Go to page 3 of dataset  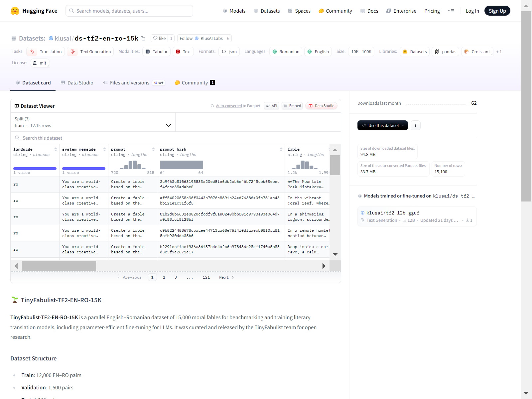tap(176, 277)
